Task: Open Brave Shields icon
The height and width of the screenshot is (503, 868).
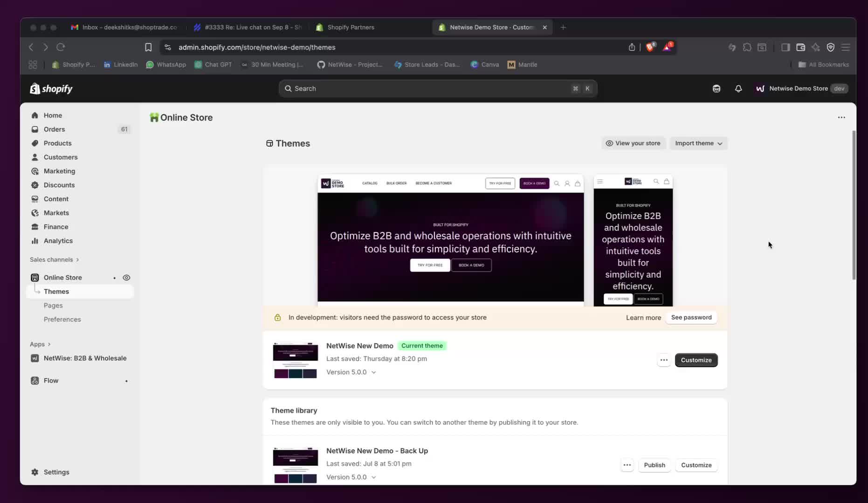Action: 650,47
